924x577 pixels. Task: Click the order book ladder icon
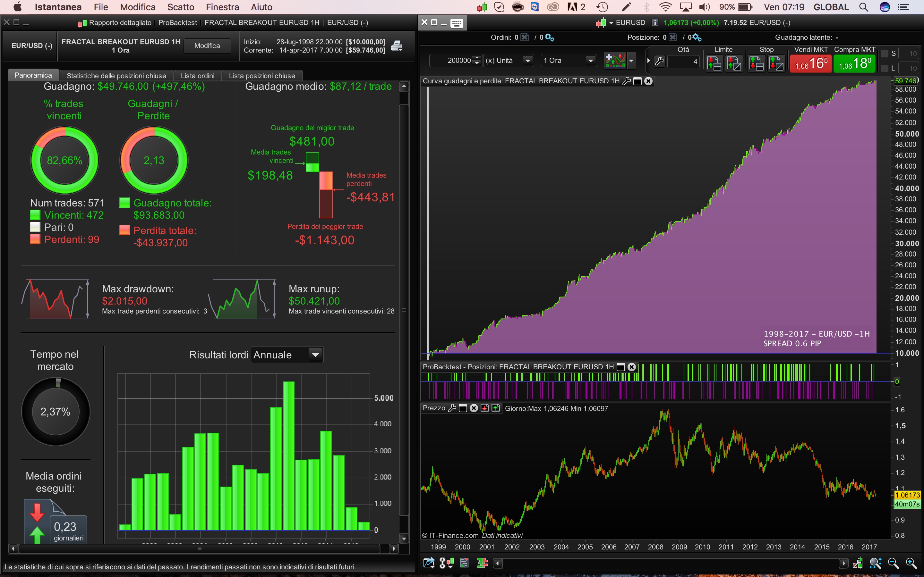point(482,563)
